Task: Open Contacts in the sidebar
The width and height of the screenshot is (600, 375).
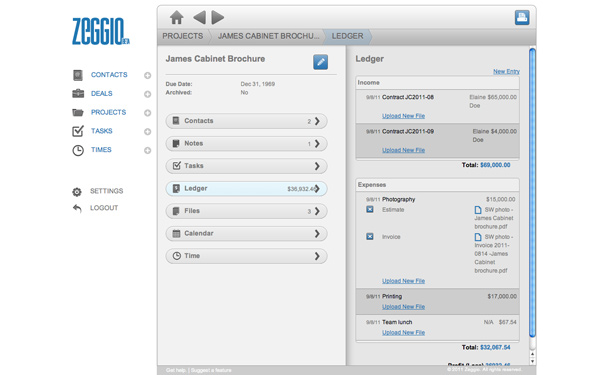Action: point(109,75)
